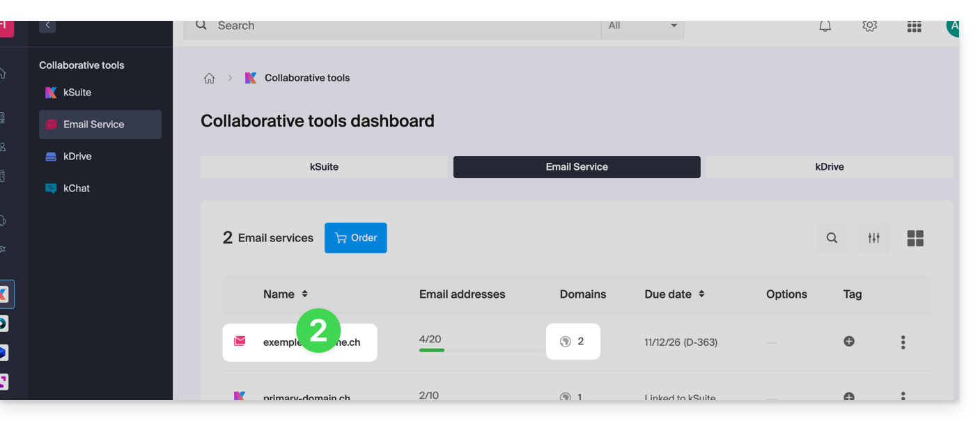Select kChat in the sidebar

point(76,189)
